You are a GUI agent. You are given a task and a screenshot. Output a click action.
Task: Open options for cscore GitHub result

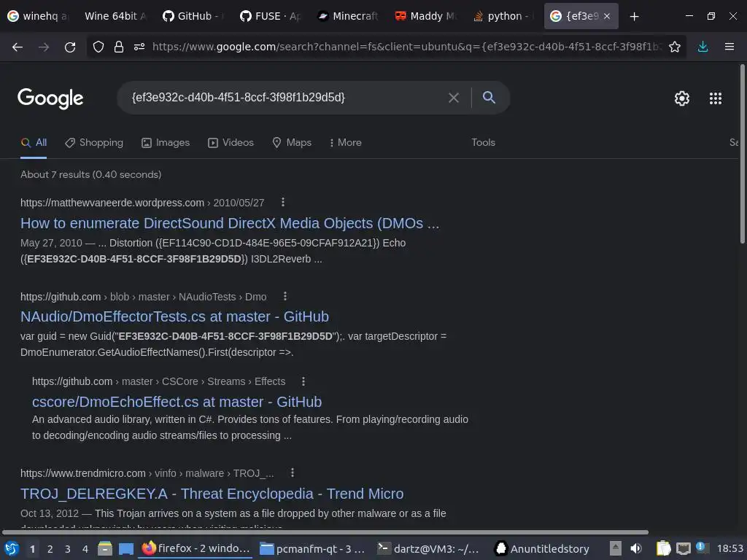(x=303, y=381)
